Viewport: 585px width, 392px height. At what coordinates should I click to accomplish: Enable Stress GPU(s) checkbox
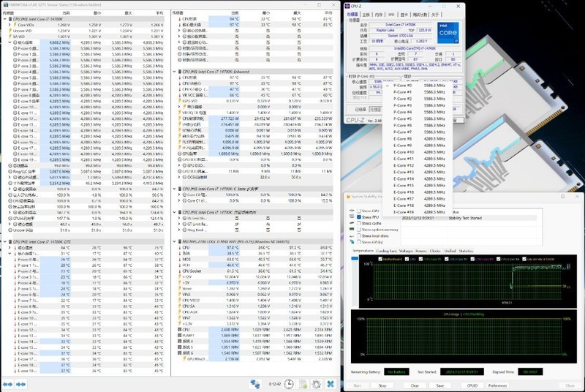359,242
